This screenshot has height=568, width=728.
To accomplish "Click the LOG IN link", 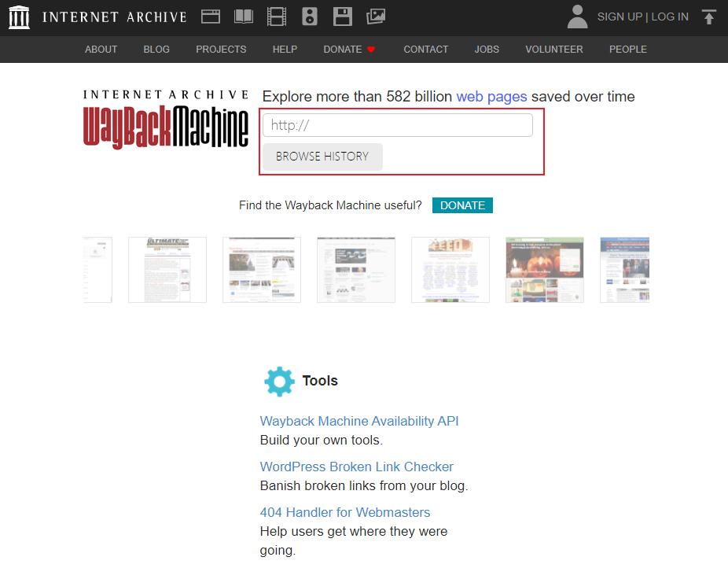I will click(x=670, y=17).
